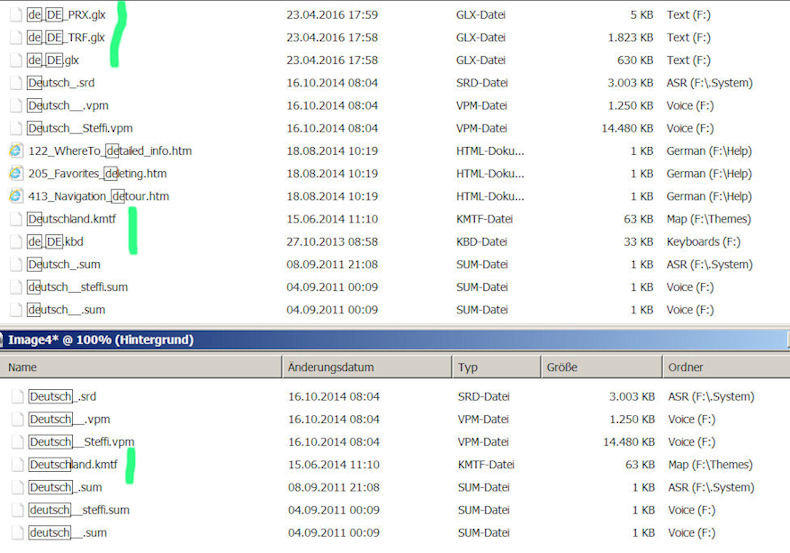
Task: Select Deutsch__.vpm name in the upper list
Action: click(x=68, y=105)
